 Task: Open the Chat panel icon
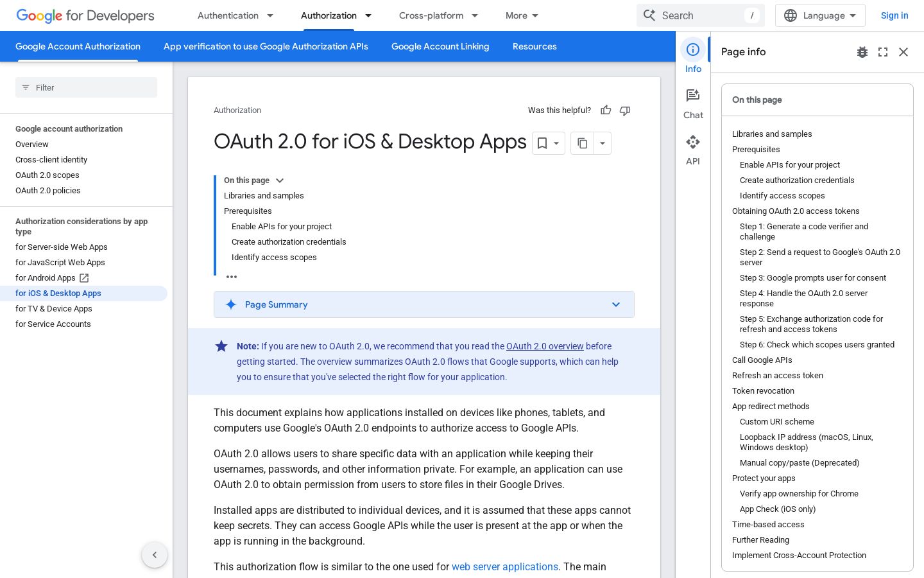[x=693, y=96]
